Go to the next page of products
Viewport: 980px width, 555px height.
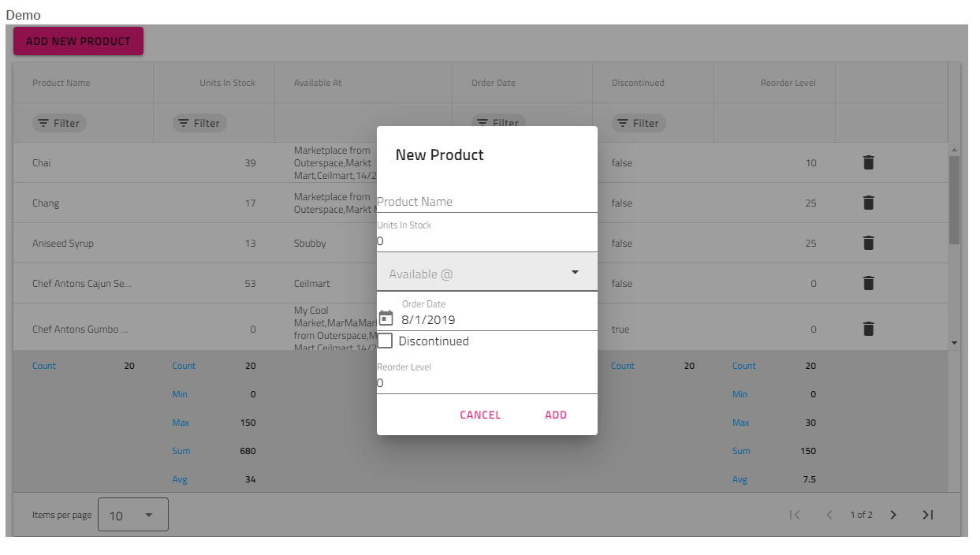893,514
